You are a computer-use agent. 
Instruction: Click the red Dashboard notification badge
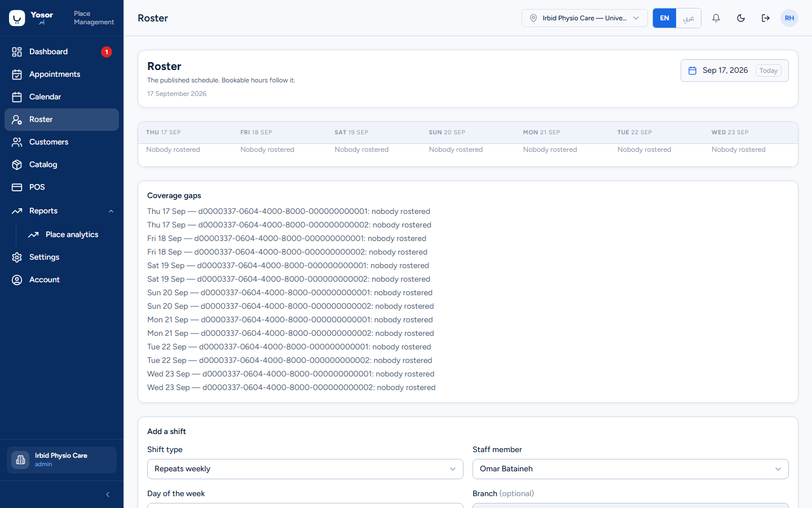pos(107,52)
